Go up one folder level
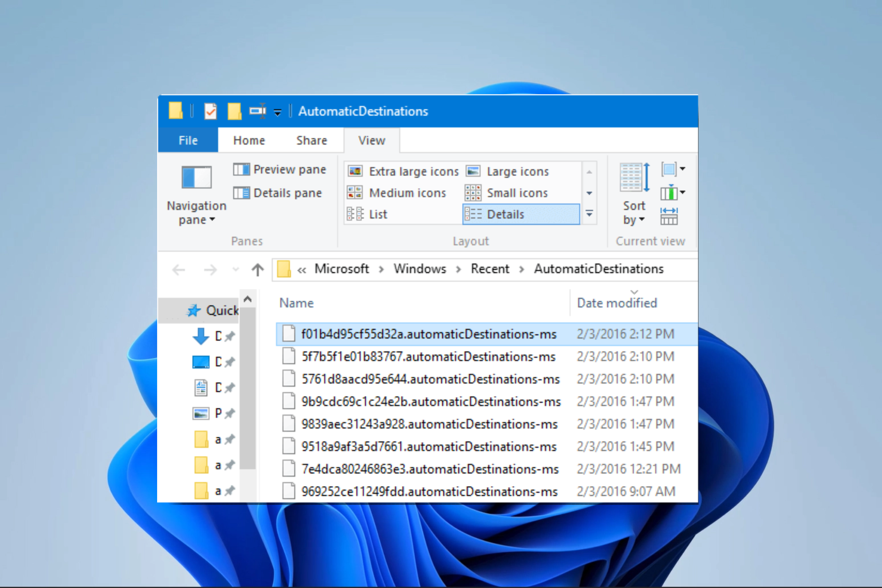The image size is (882, 588). 257,270
